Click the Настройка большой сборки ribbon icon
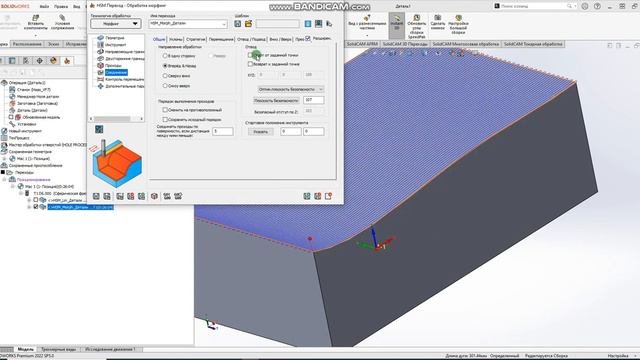Image resolution: width=640 pixels, height=360 pixels. (x=458, y=24)
